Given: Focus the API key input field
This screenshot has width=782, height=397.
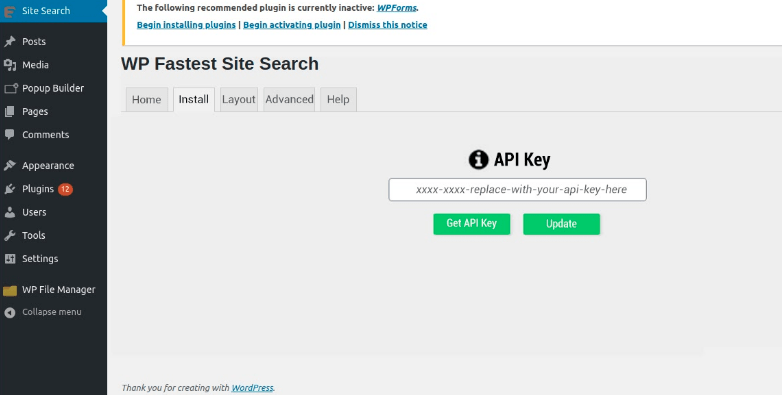Looking at the screenshot, I should click(518, 190).
